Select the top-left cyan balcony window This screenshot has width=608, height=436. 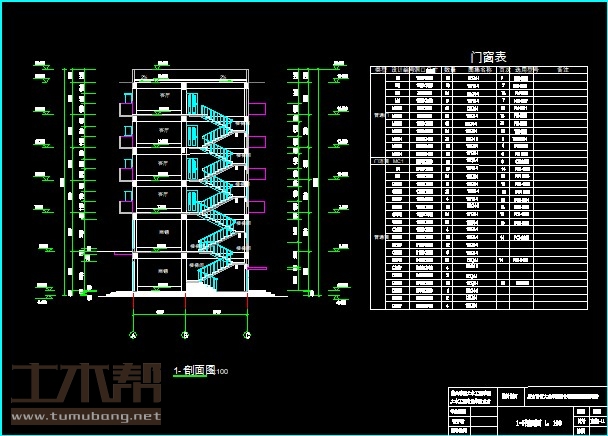tap(127, 101)
